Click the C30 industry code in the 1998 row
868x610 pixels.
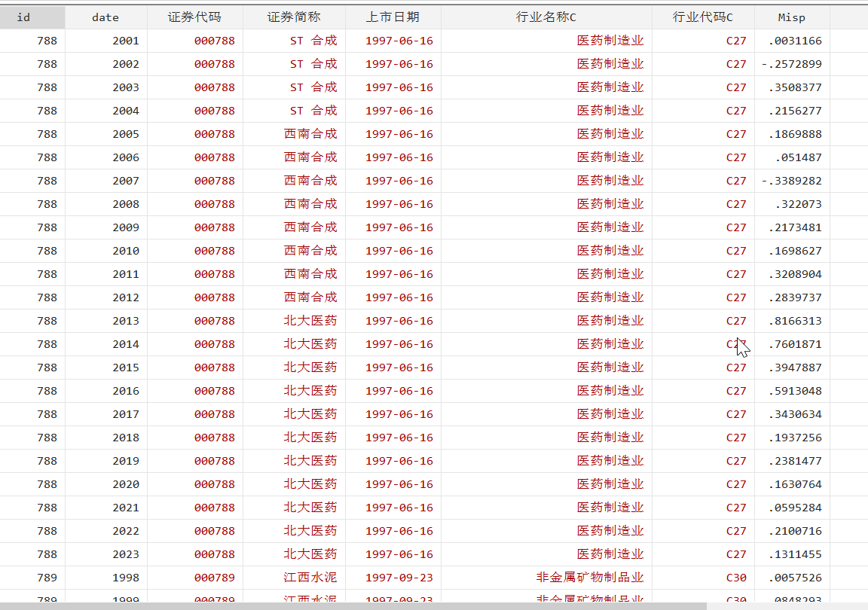[x=735, y=578]
